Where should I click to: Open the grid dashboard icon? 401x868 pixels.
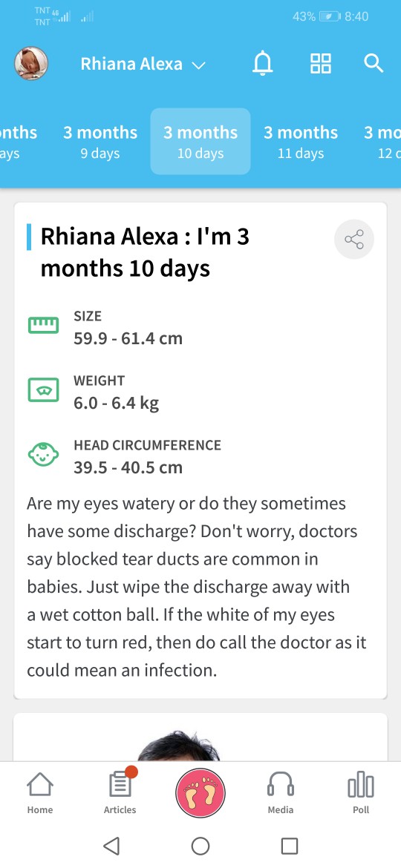(320, 64)
